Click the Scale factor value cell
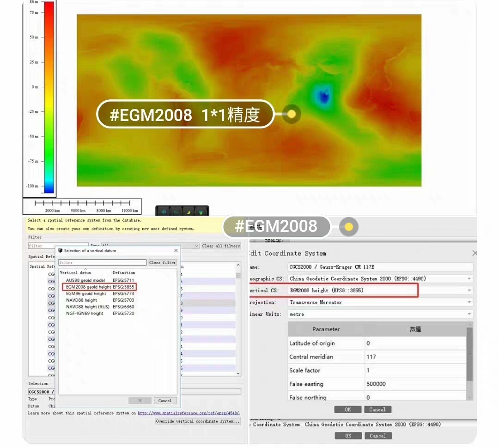 tap(415, 370)
